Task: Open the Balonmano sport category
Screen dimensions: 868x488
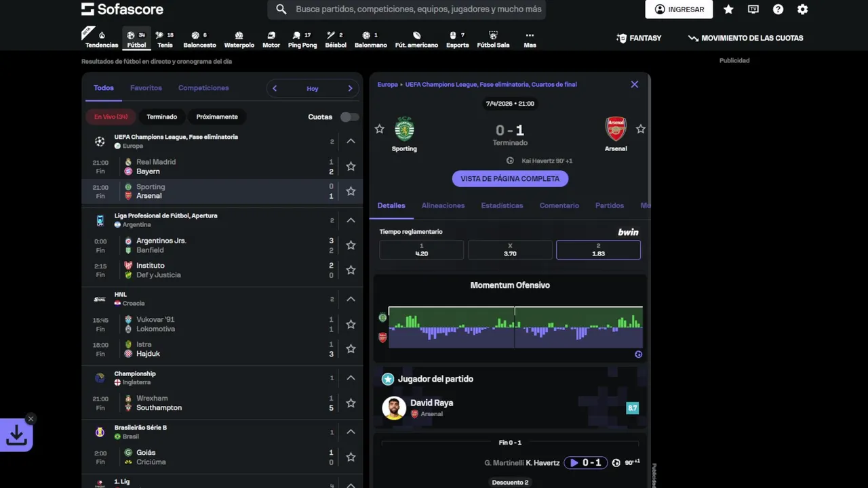Action: tap(370, 39)
